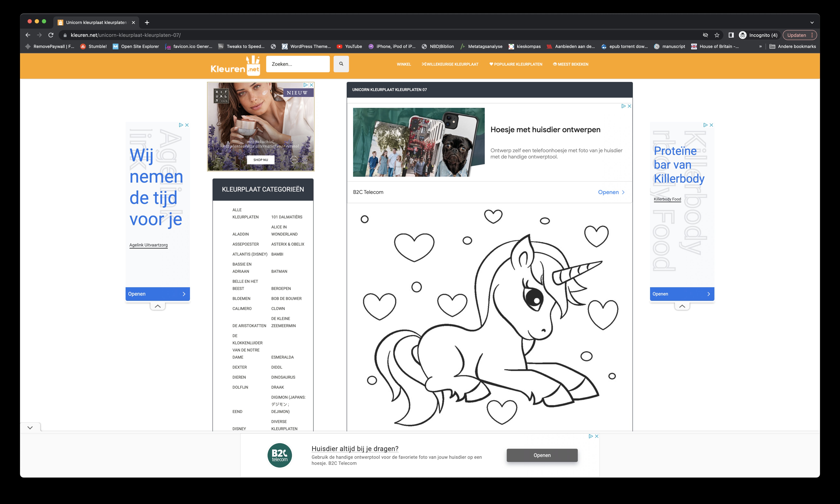This screenshot has height=504, width=840.
Task: Open ALLE KLEURPLATEN category
Action: click(245, 213)
